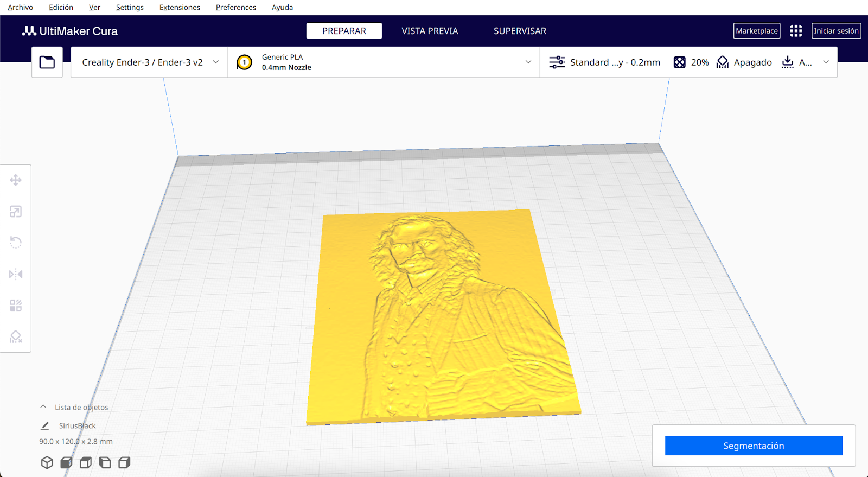
Task: Click the UltiMaker Cura logo
Action: click(x=70, y=31)
